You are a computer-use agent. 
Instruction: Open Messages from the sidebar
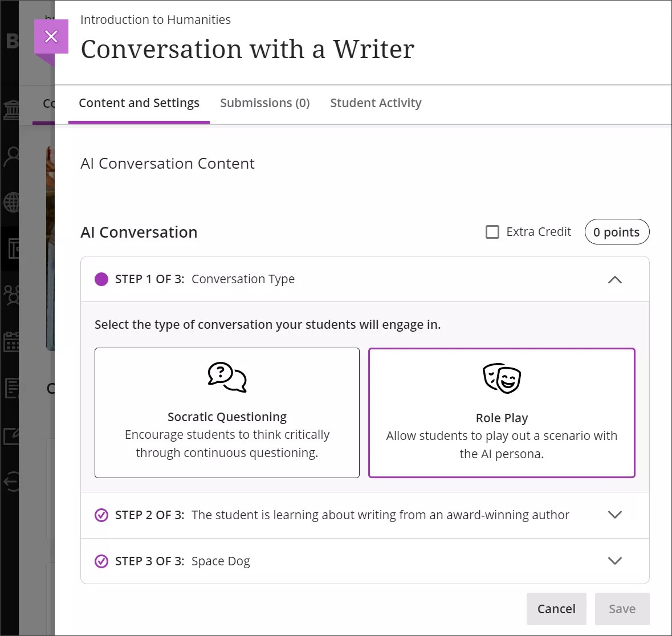(11, 388)
